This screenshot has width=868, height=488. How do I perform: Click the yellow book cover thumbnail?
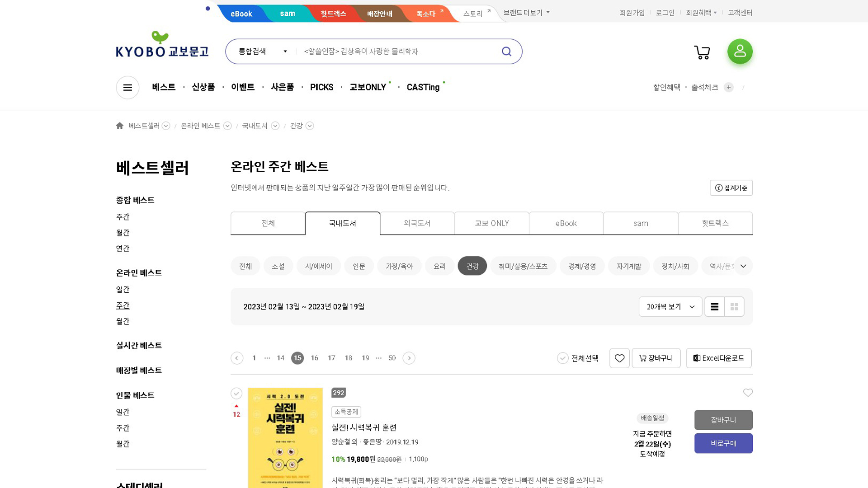[x=285, y=437]
